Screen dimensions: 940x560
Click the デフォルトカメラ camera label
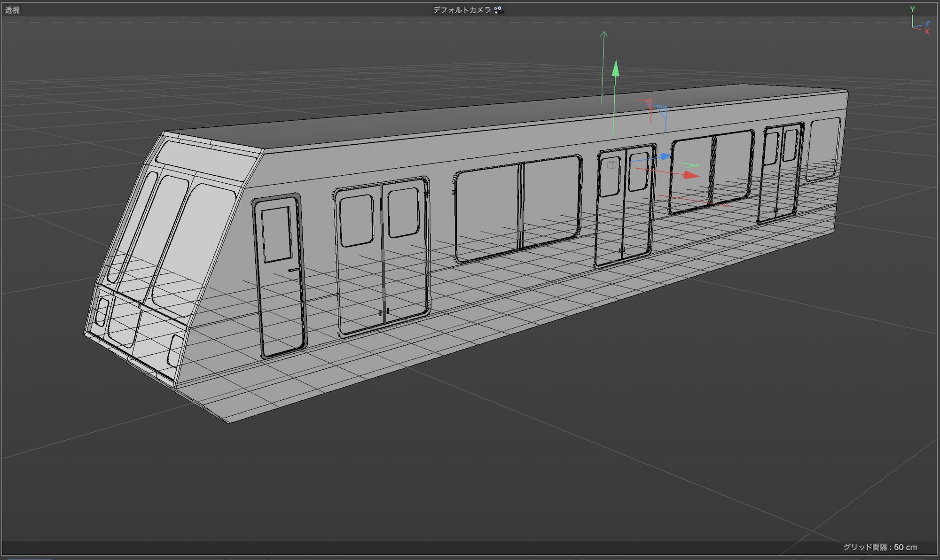pyautogui.click(x=462, y=10)
